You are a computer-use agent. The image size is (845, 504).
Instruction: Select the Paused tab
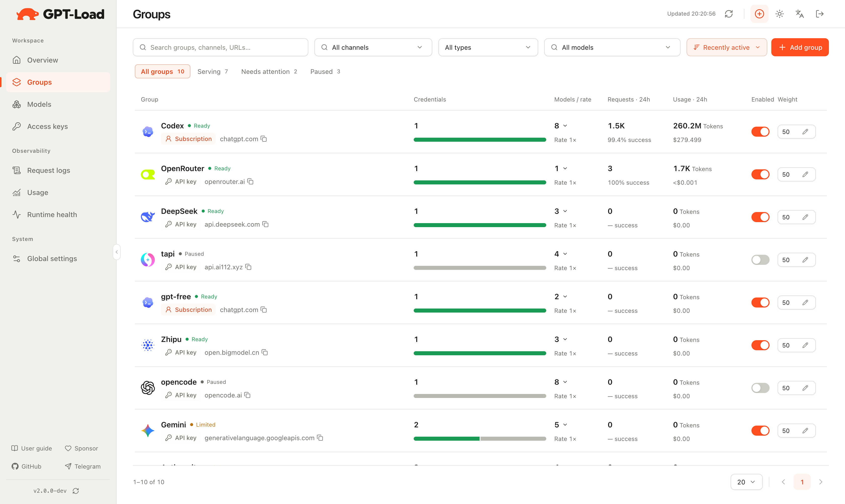coord(325,72)
